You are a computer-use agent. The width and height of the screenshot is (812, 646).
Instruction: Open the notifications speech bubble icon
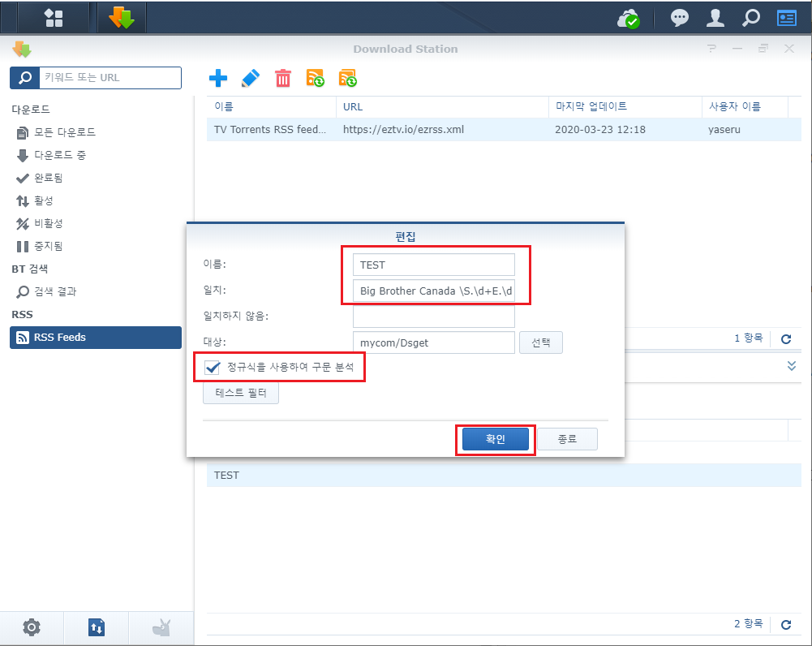[x=680, y=18]
